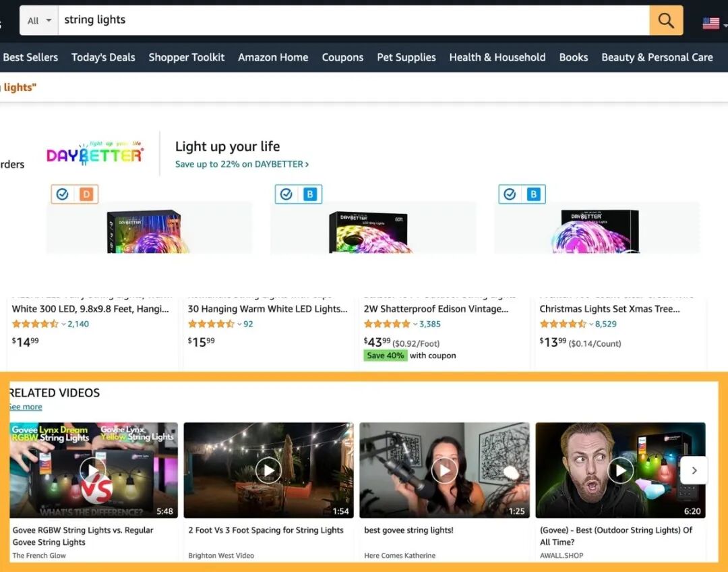Click See more under Related Videos
Image resolution: width=728 pixels, height=572 pixels.
[26, 407]
